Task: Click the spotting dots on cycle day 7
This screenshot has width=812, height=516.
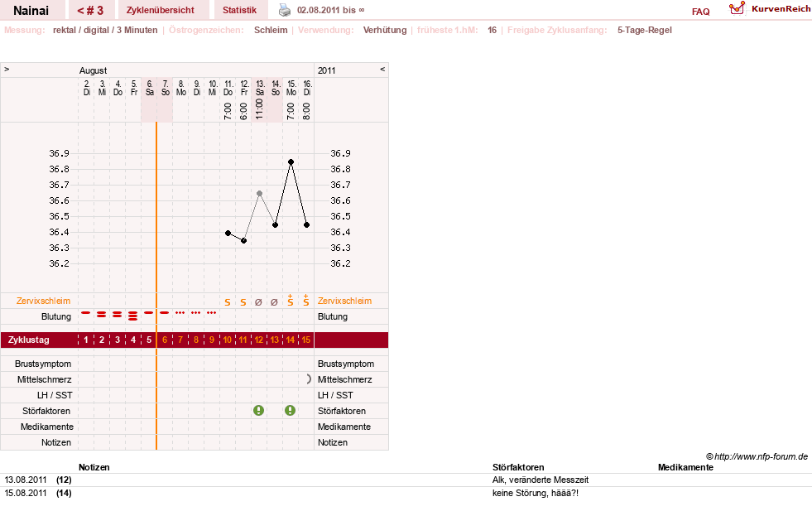Action: 180,313
